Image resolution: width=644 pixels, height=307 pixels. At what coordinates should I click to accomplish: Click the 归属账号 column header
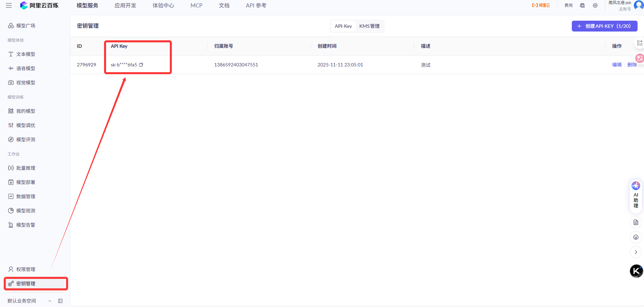tap(224, 46)
